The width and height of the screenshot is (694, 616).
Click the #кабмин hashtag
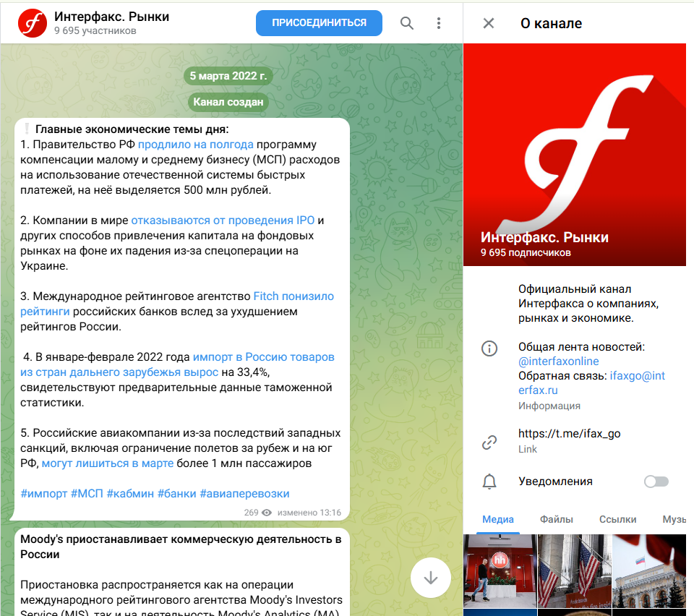(130, 493)
